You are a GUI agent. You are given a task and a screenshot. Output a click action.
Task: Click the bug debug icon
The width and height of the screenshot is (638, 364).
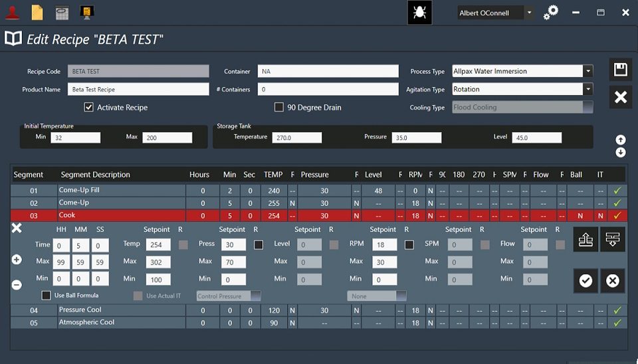pos(419,13)
